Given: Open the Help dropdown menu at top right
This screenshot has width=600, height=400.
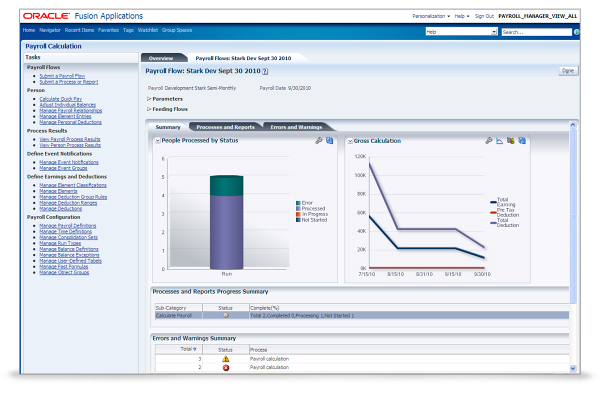Looking at the screenshot, I should pos(461,16).
